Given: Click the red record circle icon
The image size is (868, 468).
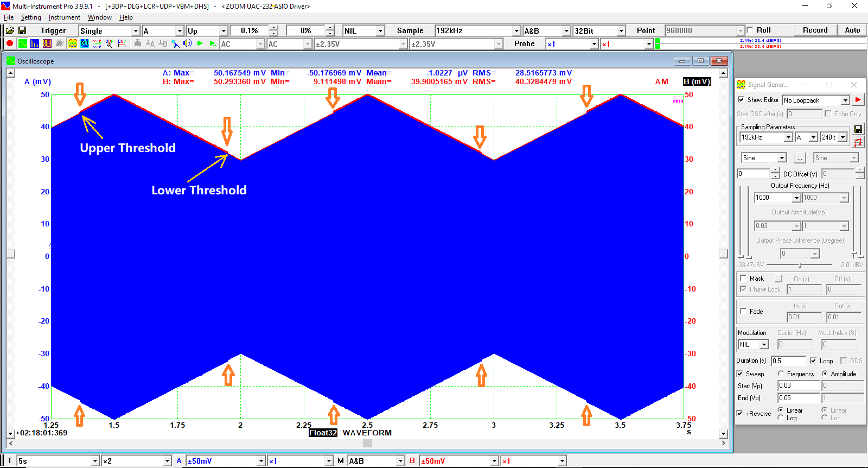Looking at the screenshot, I should pos(10,43).
